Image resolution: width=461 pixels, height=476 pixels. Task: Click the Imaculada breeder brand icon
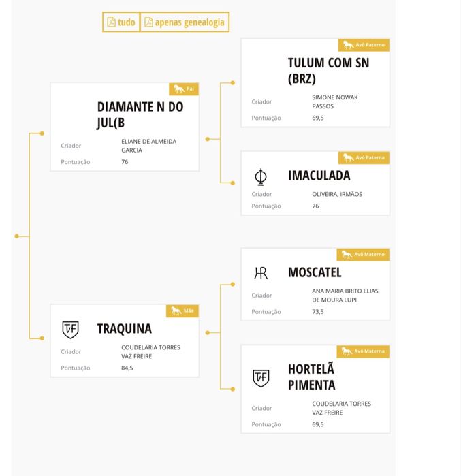[260, 177]
